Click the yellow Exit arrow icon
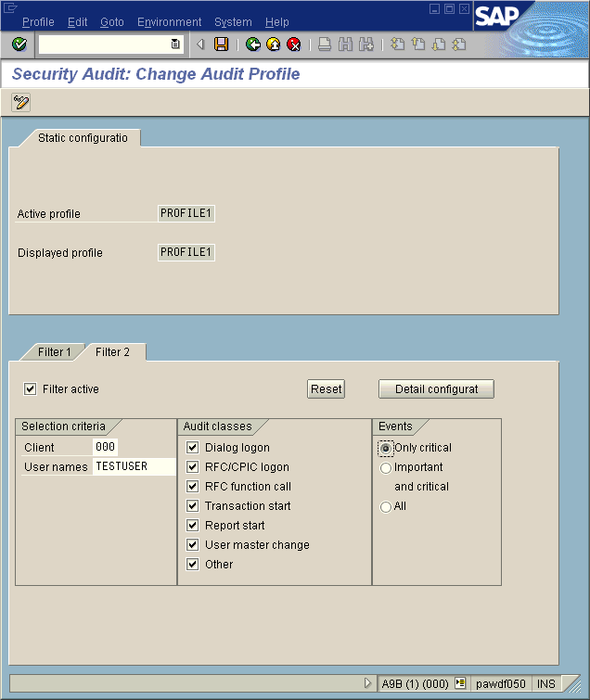This screenshot has height=700, width=590. 274,45
